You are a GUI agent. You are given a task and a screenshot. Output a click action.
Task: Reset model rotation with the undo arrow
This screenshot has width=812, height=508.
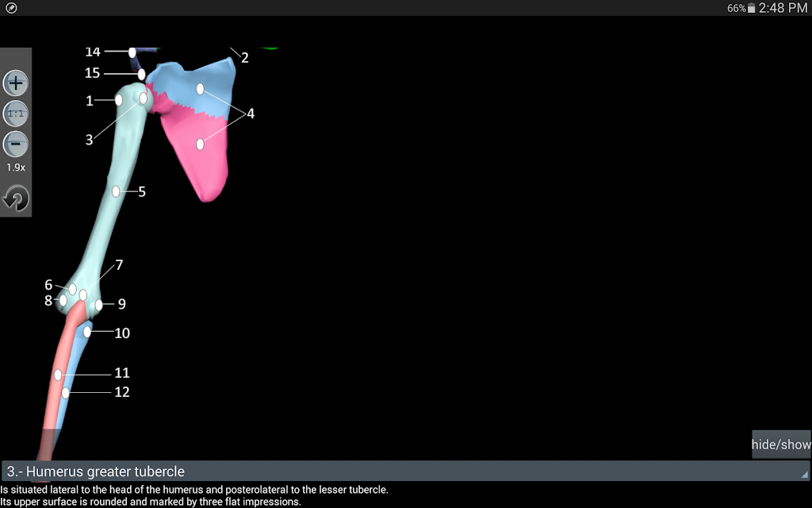click(x=16, y=198)
